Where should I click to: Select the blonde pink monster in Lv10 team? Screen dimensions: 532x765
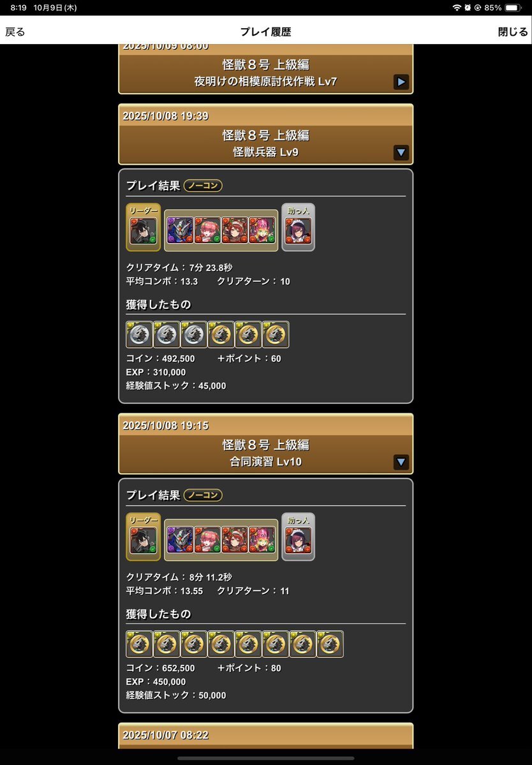coord(262,540)
